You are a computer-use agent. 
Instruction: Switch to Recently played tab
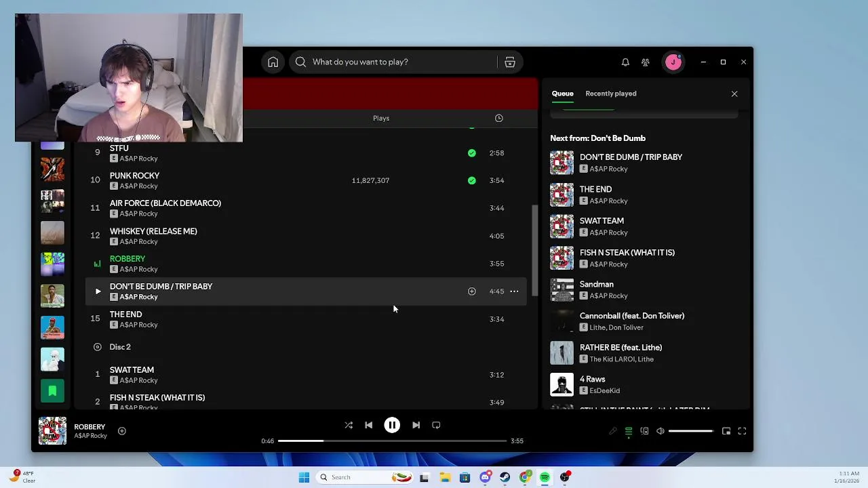click(611, 94)
